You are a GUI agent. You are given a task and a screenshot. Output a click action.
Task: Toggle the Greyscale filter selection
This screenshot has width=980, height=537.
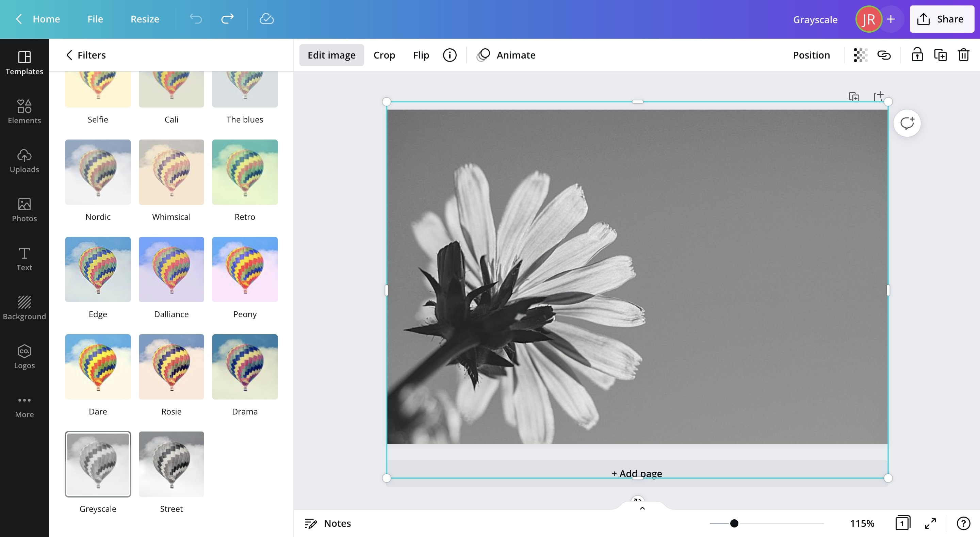[x=98, y=464]
